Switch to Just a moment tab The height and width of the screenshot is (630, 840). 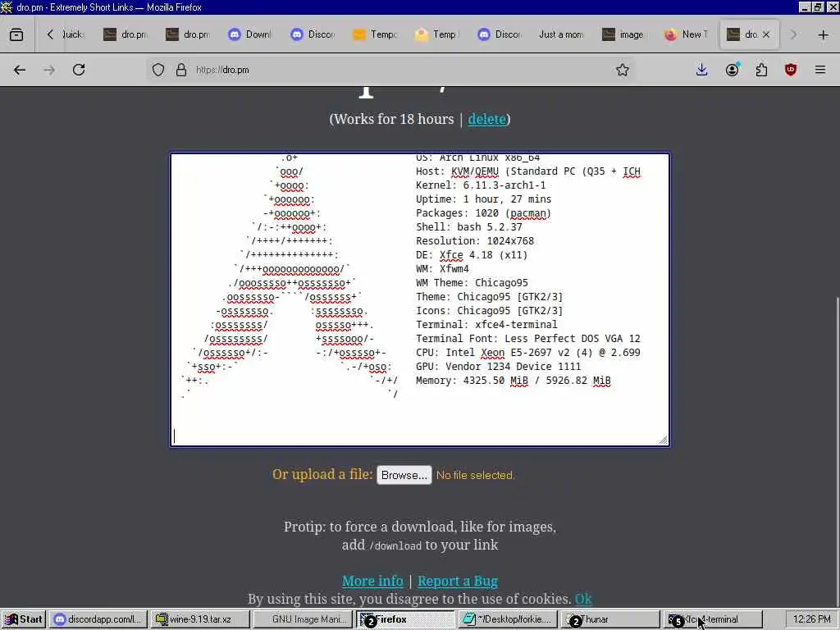561,34
